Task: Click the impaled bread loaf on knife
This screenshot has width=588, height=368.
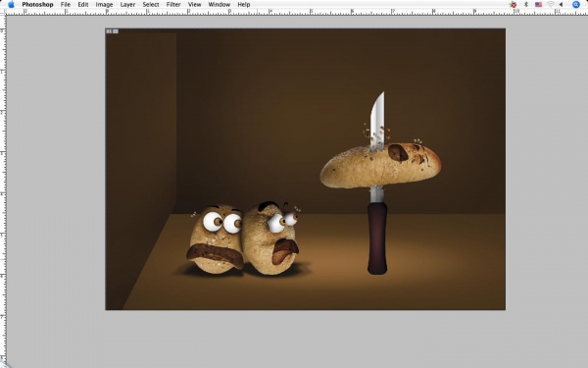Action: click(380, 166)
